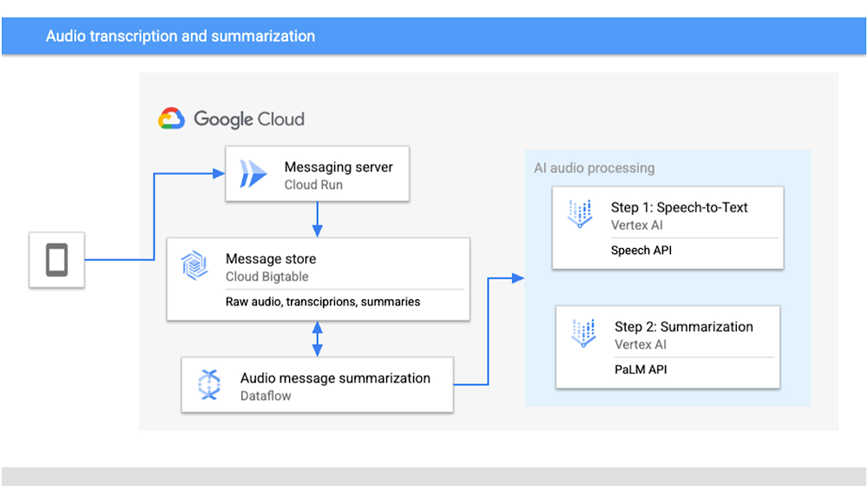Click the "PaLM API" text
The height and width of the screenshot is (498, 868).
click(641, 369)
